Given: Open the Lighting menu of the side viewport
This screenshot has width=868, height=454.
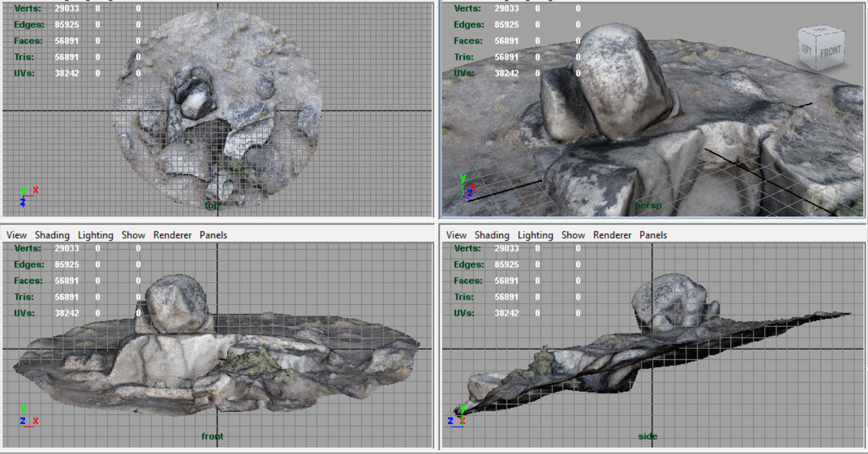Looking at the screenshot, I should click(x=536, y=235).
